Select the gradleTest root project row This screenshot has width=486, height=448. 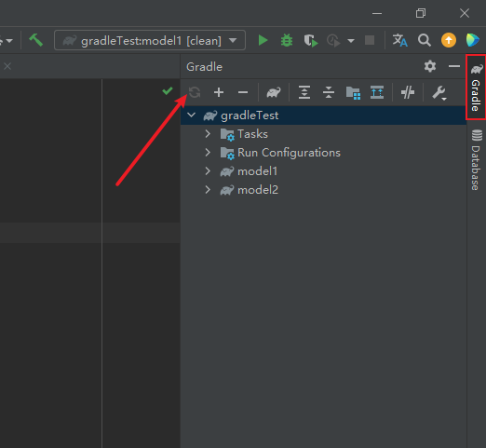pyautogui.click(x=323, y=115)
